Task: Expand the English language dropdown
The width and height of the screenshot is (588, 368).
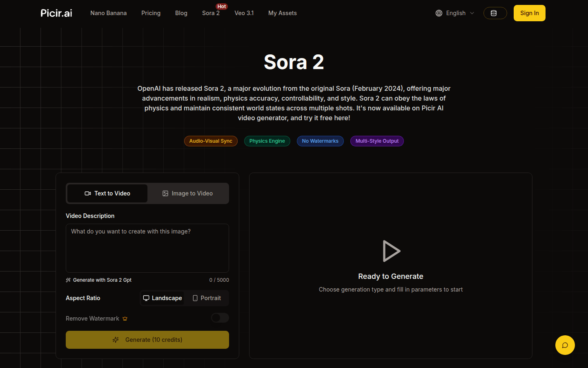Action: coord(455,13)
